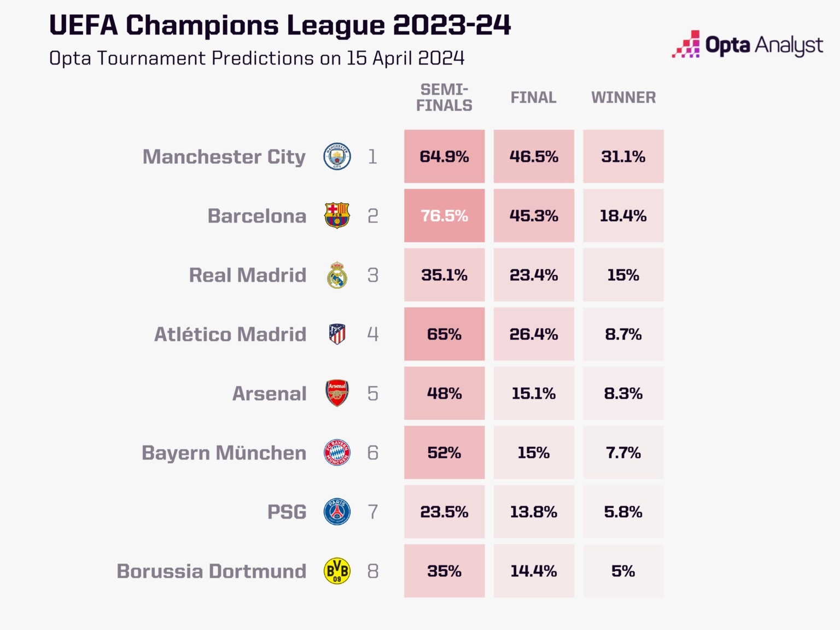
Task: Click Atlético Madrid's 65% semi-finals cell
Action: 444,334
